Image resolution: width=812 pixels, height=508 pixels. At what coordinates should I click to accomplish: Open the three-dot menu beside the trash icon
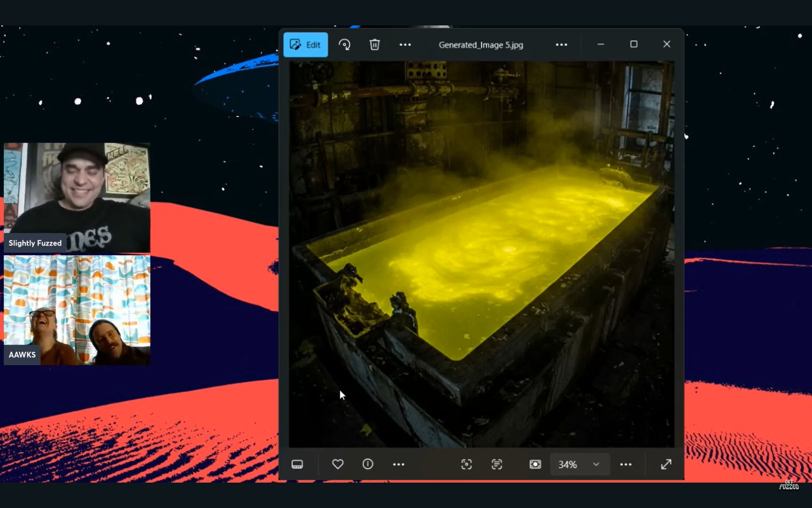pos(405,44)
